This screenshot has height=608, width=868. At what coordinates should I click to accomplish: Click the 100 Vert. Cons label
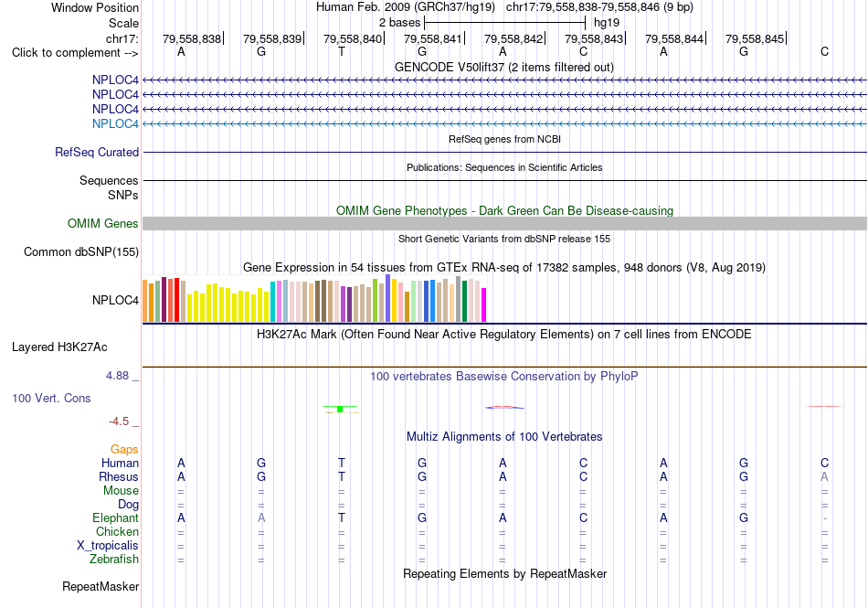(51, 398)
